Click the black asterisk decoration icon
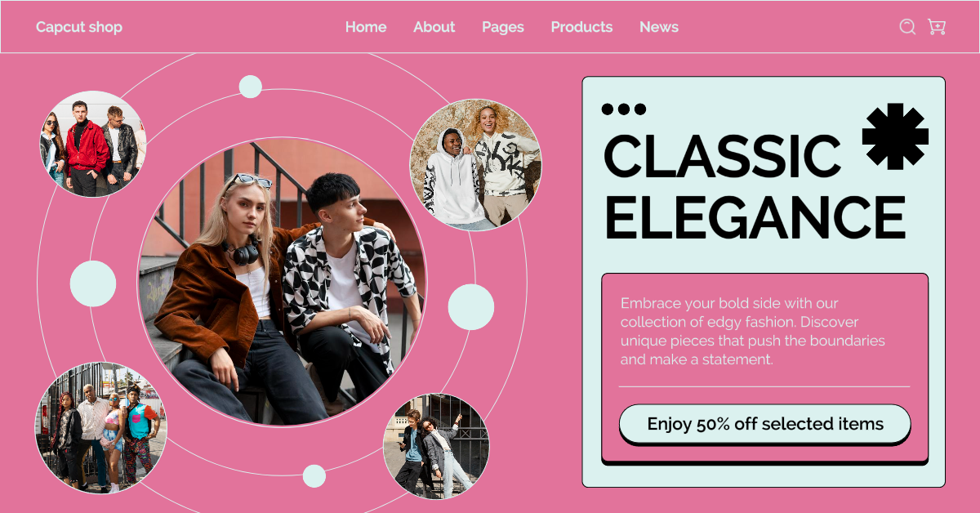The image size is (980, 513). point(895,136)
